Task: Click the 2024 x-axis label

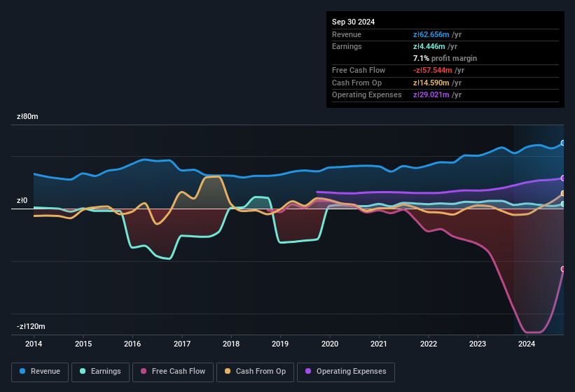Action: (527, 344)
